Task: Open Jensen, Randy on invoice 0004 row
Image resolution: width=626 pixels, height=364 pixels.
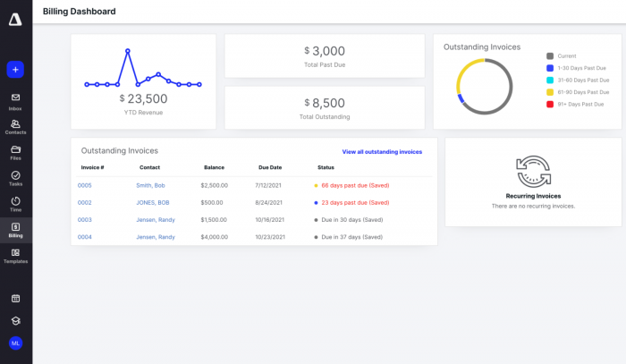Action: click(x=156, y=237)
